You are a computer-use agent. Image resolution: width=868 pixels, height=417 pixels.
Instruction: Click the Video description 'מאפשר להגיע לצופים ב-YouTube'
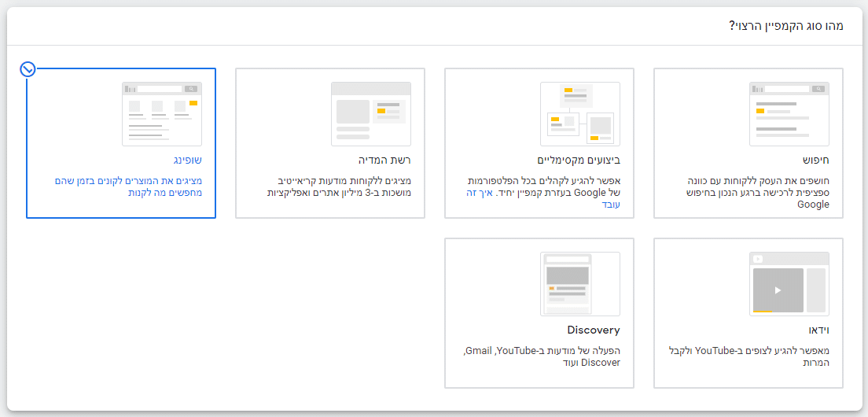pyautogui.click(x=750, y=357)
